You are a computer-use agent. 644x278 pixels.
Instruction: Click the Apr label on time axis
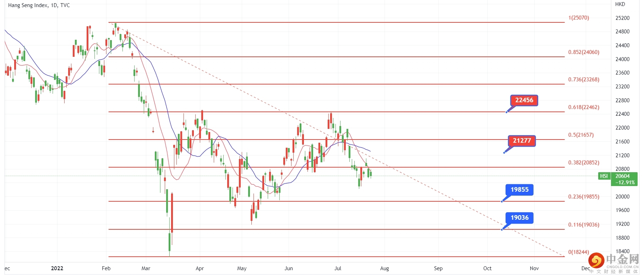200,268
